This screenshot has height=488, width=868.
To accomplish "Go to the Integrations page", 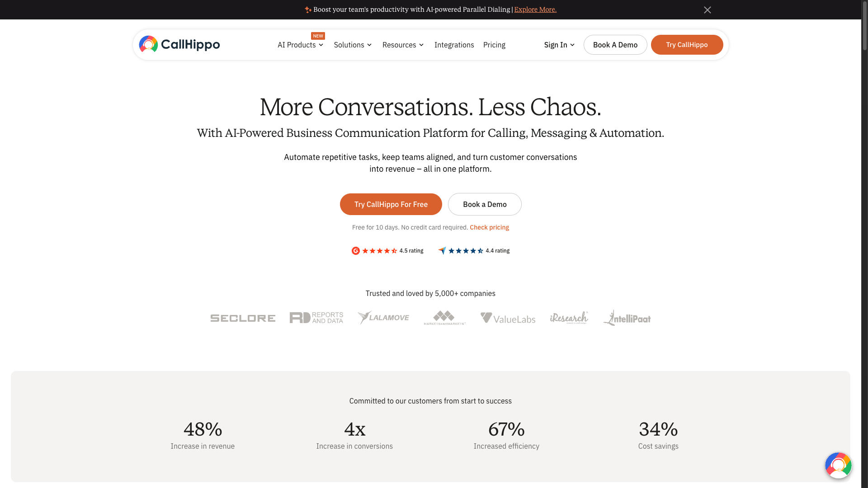I will pyautogui.click(x=454, y=45).
